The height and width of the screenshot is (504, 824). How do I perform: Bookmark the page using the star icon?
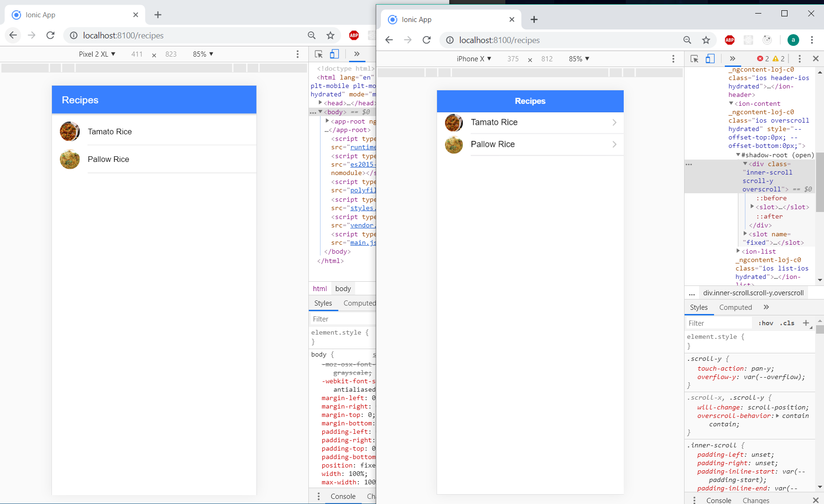tap(707, 40)
